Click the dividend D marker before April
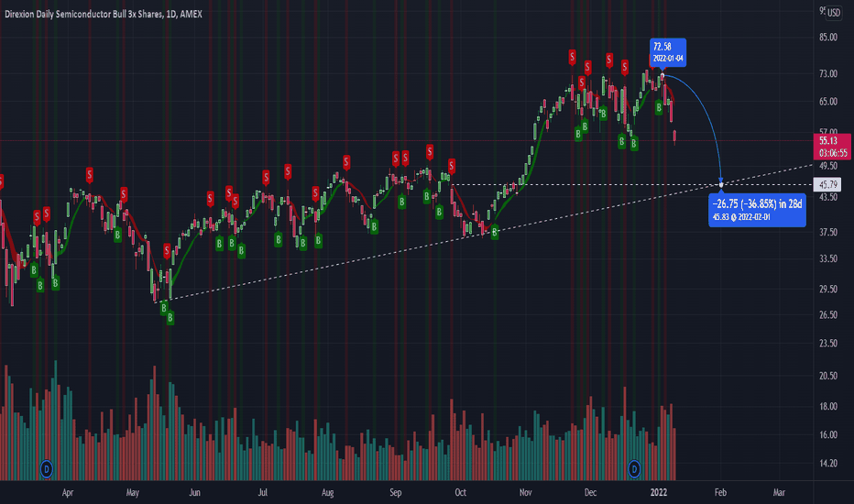Image resolution: width=854 pixels, height=504 pixels. pos(47,468)
